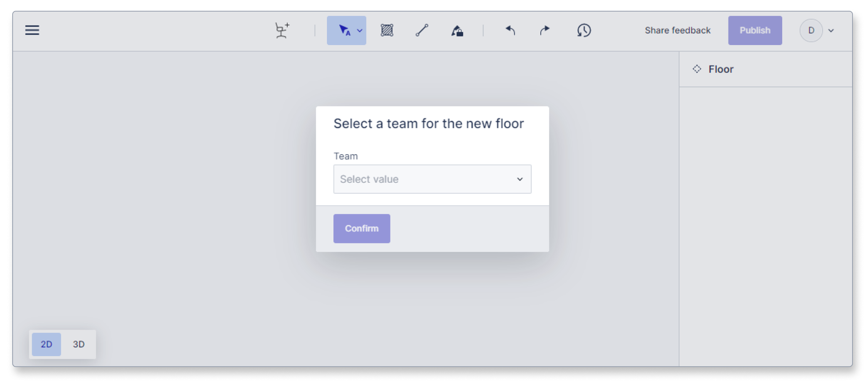Viewport: 868px width, 385px height.
Task: Activate the select cursor tool
Action: tap(344, 30)
